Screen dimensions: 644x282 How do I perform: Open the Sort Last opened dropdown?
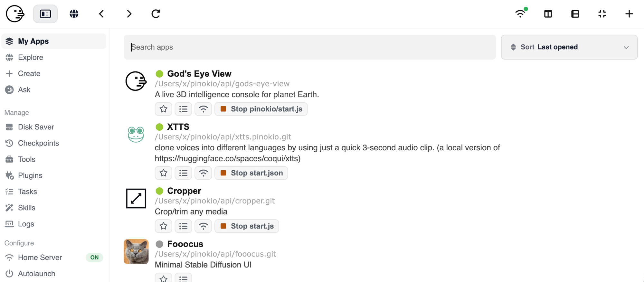(x=569, y=47)
